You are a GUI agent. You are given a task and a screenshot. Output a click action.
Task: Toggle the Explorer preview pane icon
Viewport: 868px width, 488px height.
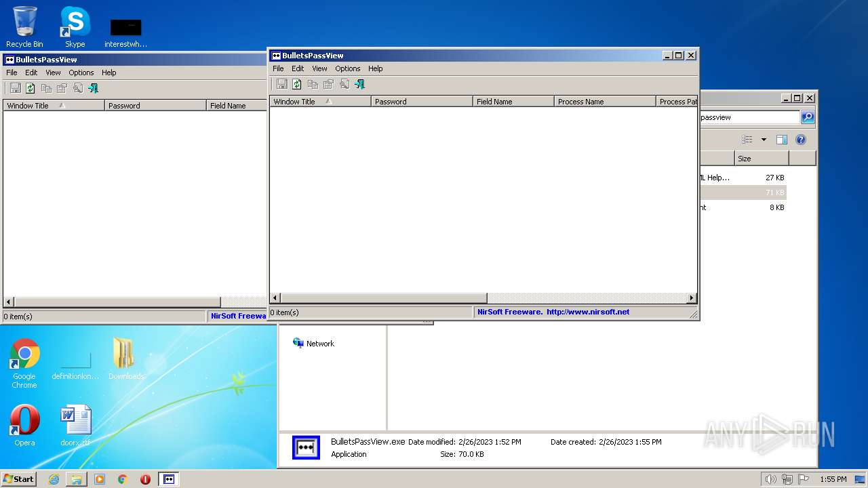coord(782,140)
